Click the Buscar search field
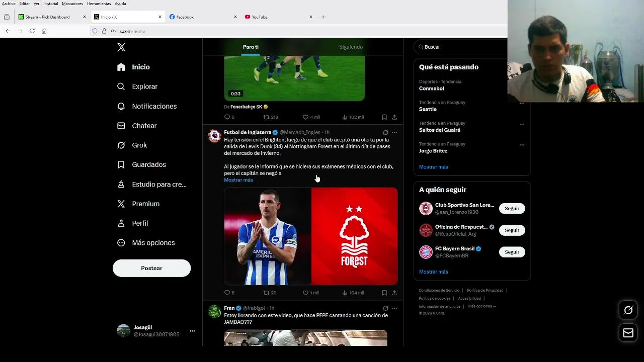 click(460, 47)
